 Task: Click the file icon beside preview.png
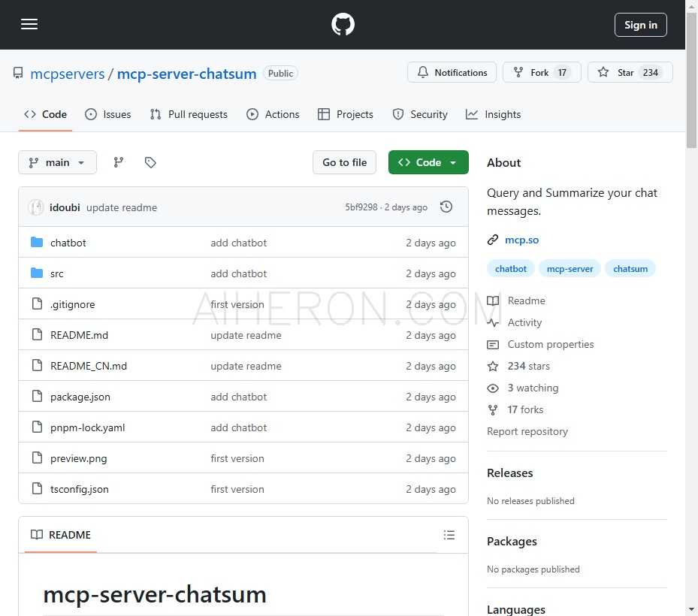pos(37,457)
